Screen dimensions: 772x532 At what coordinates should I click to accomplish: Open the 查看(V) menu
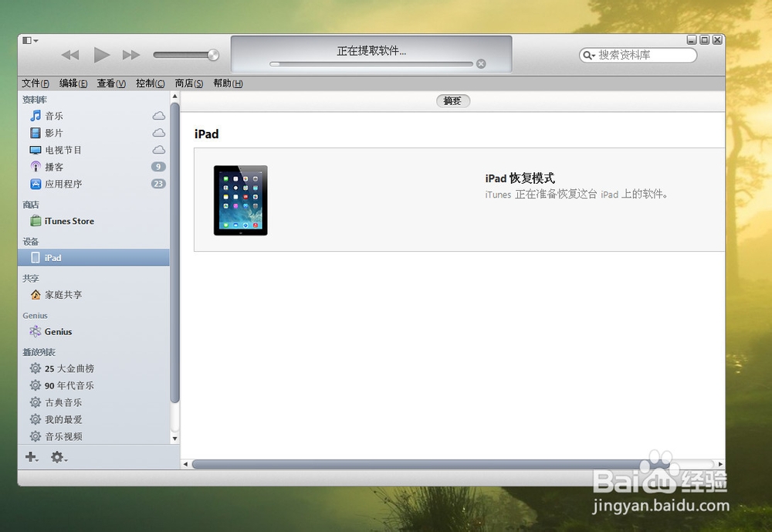click(x=111, y=83)
